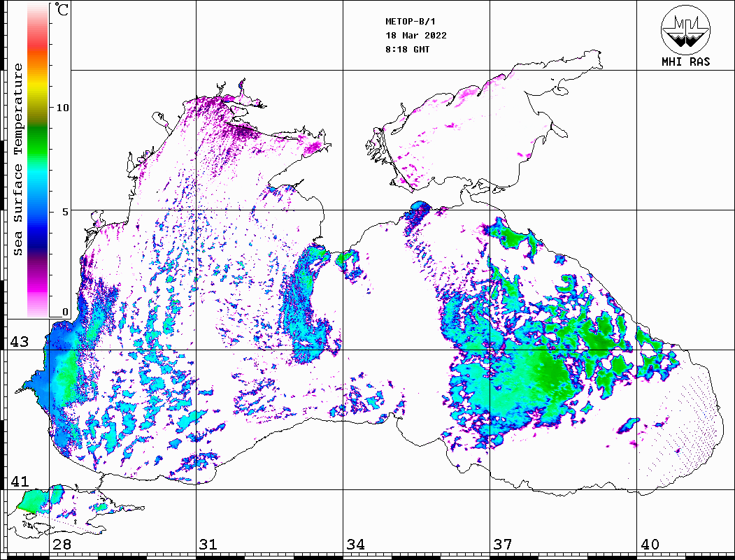Click the temperature color scale bar
This screenshot has height=560, width=735.
[38, 161]
